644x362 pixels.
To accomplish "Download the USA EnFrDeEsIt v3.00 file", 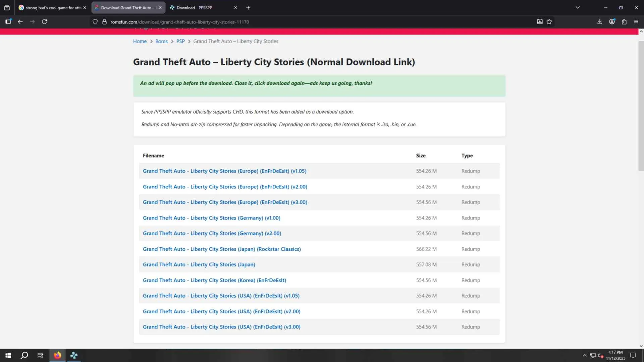I will pos(221,327).
